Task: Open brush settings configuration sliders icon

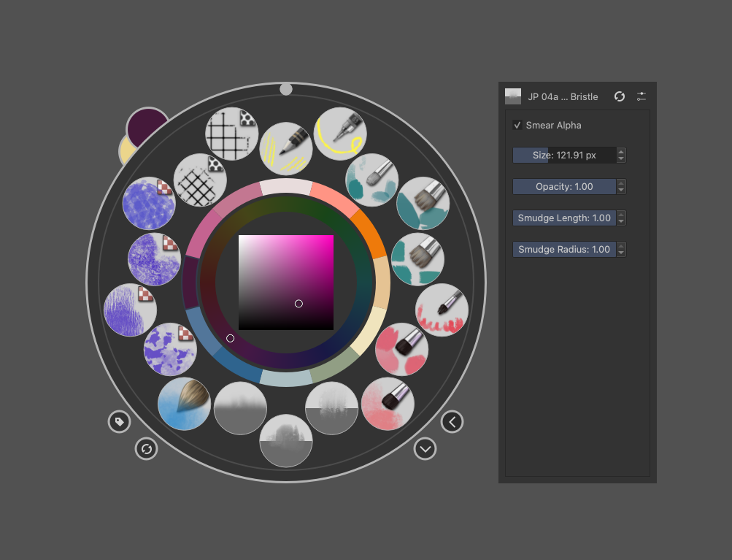Action: (642, 96)
